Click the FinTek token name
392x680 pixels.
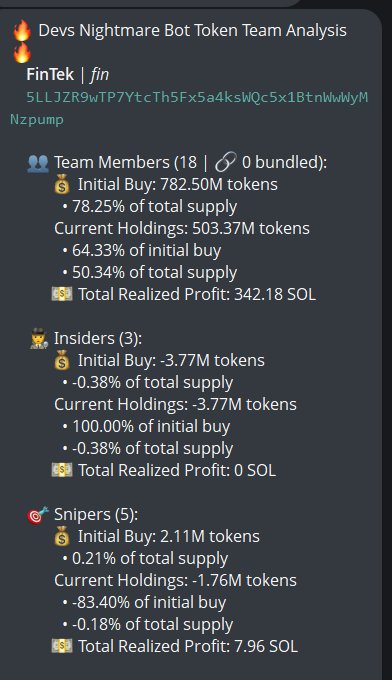[x=50, y=74]
